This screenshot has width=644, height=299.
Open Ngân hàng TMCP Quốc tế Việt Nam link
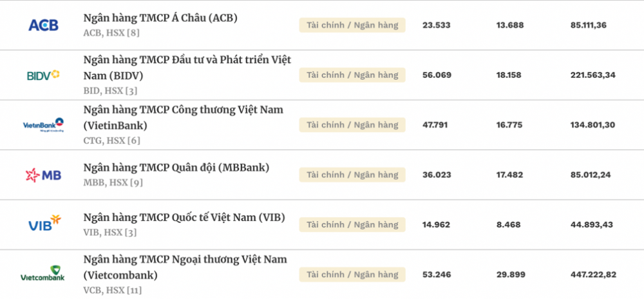coord(184,217)
